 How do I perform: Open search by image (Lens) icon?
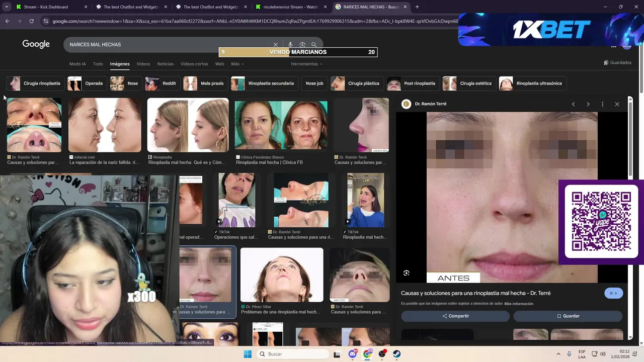(302, 45)
